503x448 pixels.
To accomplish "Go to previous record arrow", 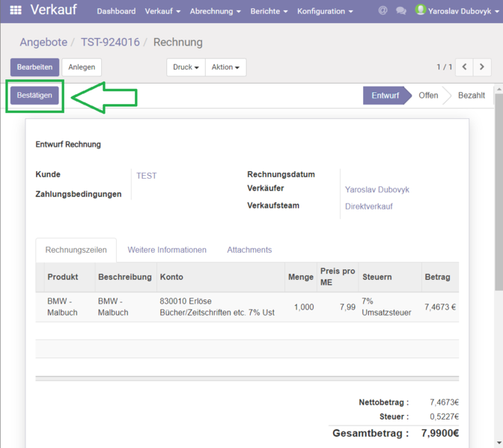I will [x=464, y=67].
